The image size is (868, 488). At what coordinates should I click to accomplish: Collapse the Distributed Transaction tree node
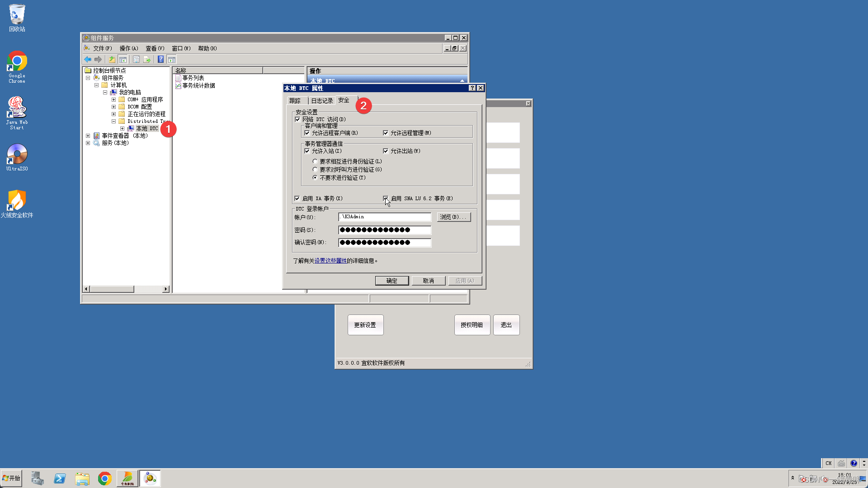click(114, 121)
